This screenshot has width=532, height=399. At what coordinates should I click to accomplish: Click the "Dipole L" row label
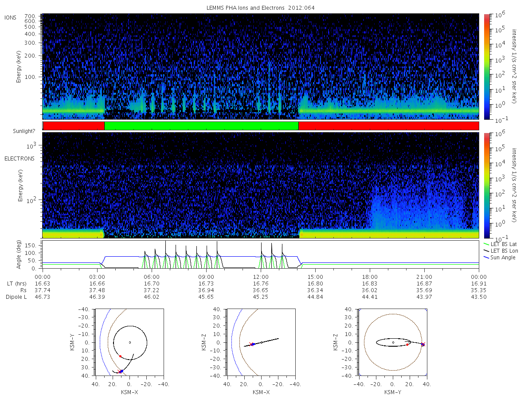pos(16,297)
